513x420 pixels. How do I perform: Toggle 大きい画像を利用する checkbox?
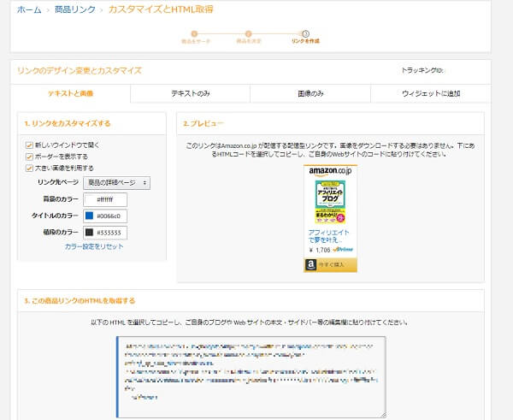click(29, 168)
